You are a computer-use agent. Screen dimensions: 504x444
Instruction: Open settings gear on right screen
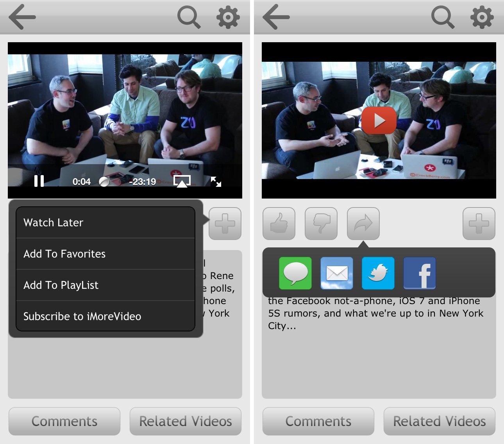482,17
